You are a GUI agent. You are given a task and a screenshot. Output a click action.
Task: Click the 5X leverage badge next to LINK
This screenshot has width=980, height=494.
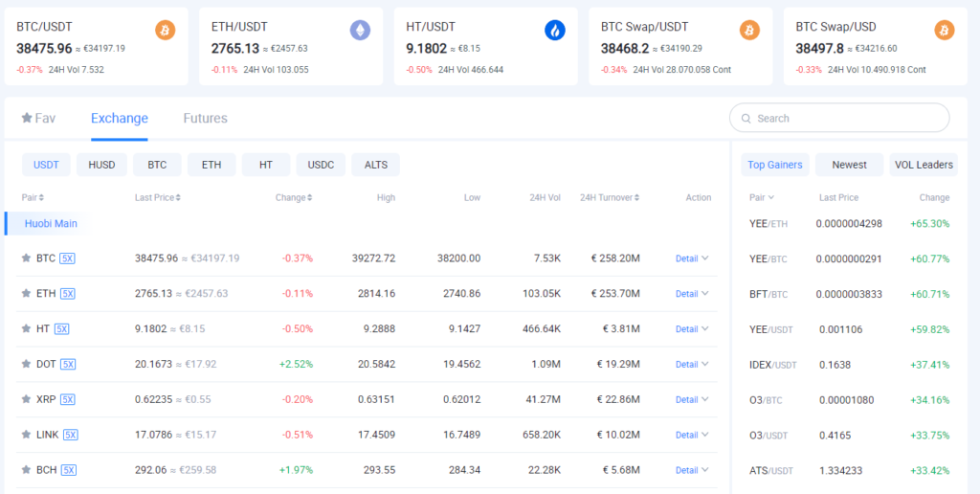71,435
